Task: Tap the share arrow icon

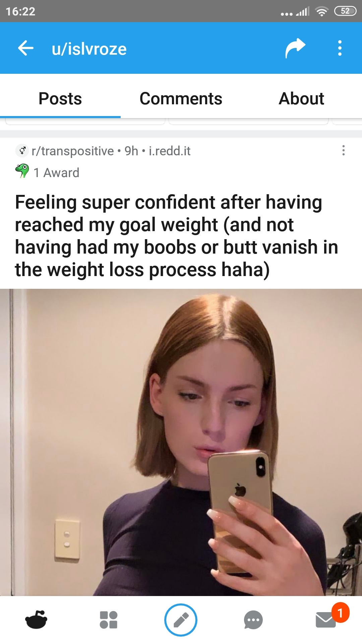Action: pos(295,48)
